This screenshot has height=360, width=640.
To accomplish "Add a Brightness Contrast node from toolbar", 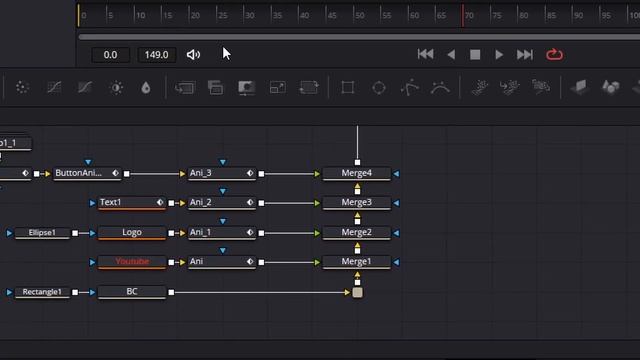I will 116,87.
